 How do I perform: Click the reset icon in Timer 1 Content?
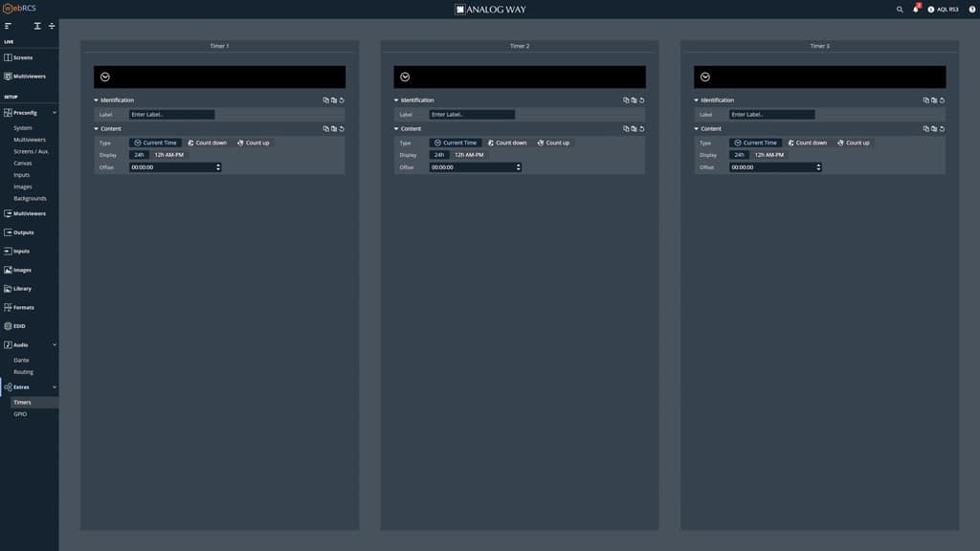click(342, 129)
